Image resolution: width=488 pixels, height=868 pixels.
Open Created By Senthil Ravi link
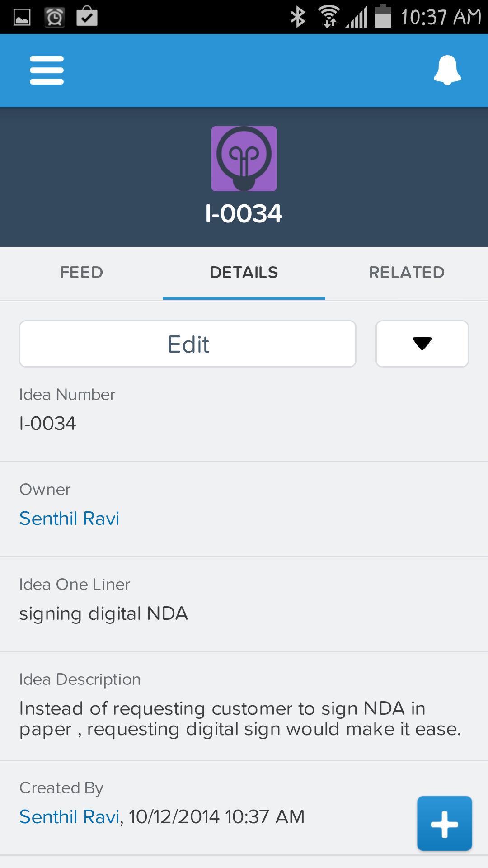70,817
